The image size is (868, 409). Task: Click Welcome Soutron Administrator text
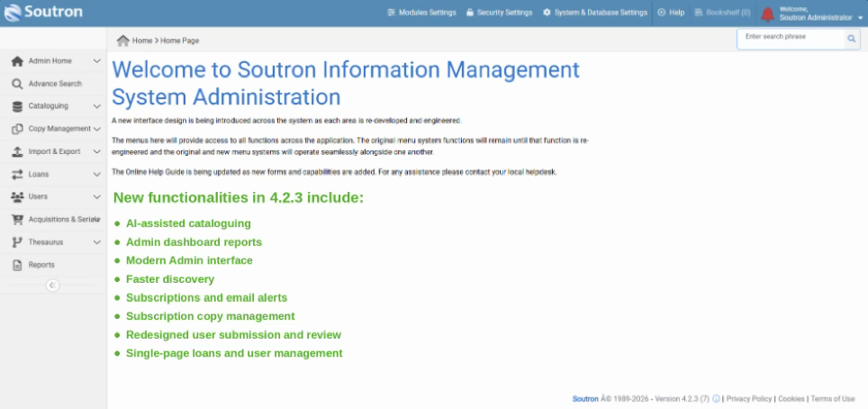tap(816, 14)
